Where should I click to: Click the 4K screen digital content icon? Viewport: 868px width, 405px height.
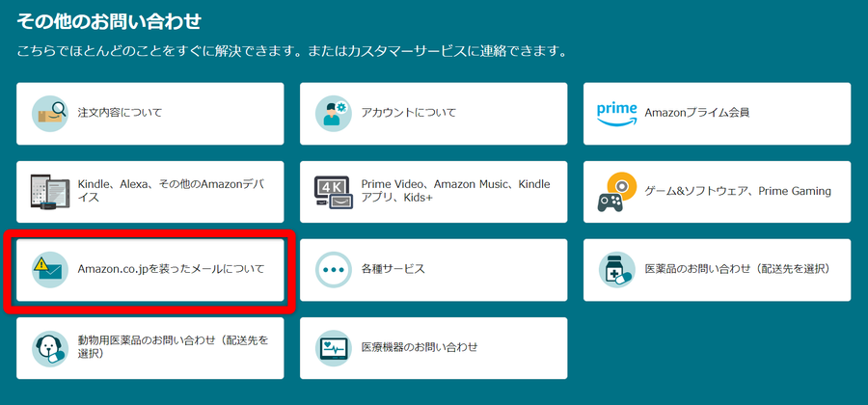334,192
